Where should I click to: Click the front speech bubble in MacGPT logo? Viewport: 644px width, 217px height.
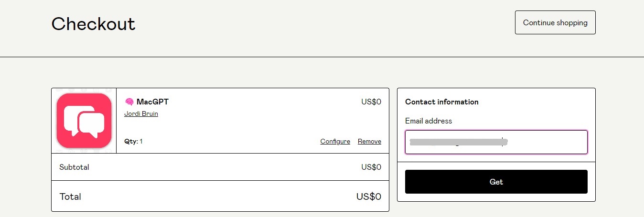[92, 124]
